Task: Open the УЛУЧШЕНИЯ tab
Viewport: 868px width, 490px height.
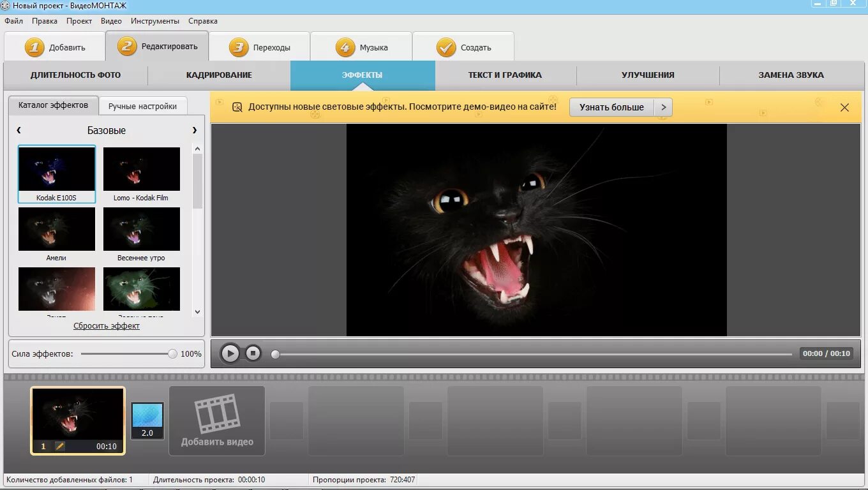Action: [x=648, y=75]
